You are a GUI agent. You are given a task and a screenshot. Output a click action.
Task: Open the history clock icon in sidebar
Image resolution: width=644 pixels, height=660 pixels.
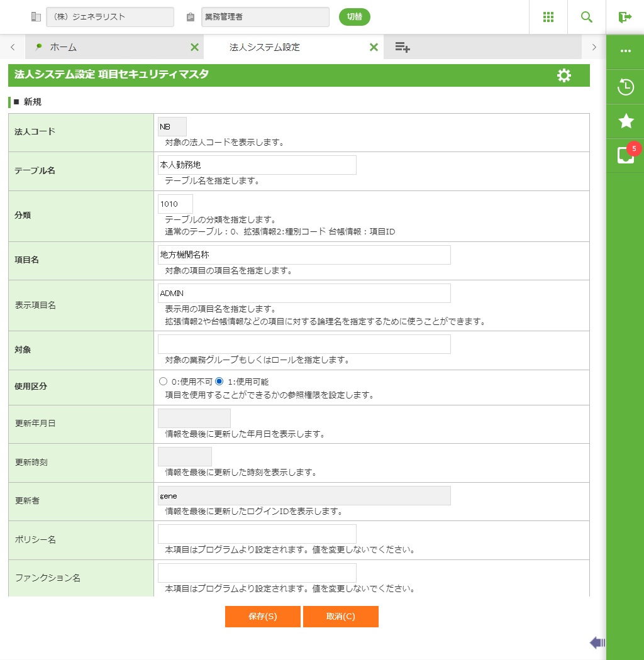(x=625, y=87)
